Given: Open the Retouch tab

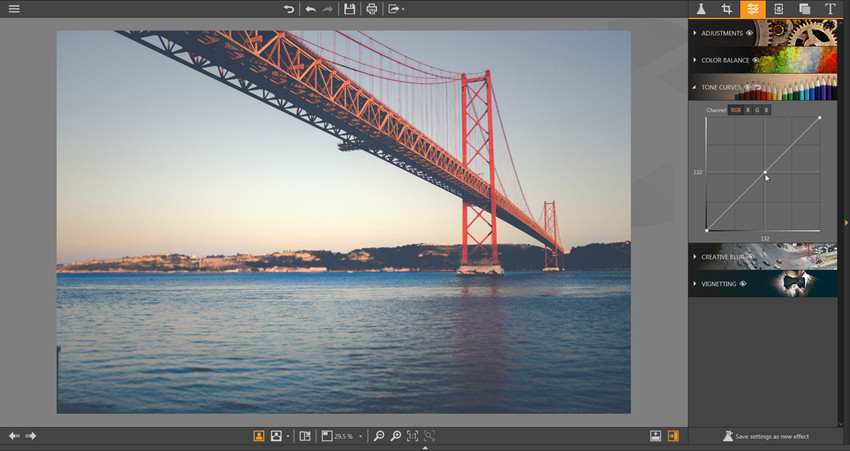Looking at the screenshot, I should click(778, 9).
